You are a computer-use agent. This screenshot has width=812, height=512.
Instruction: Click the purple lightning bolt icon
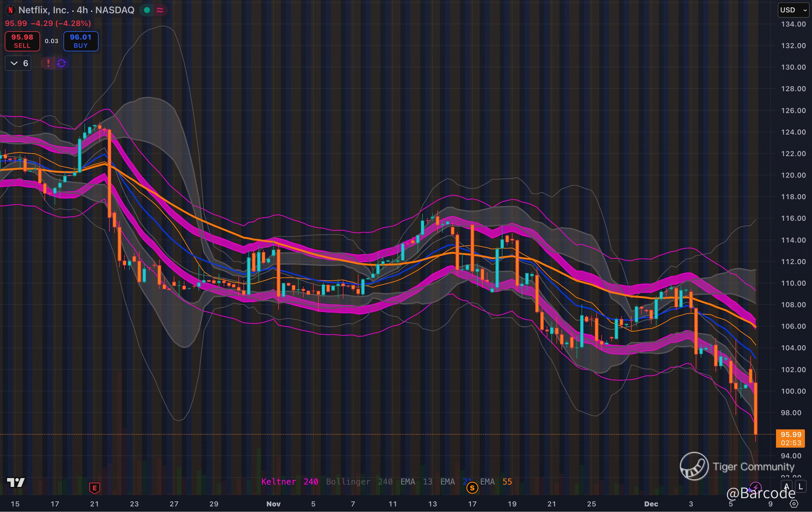pyautogui.click(x=755, y=488)
